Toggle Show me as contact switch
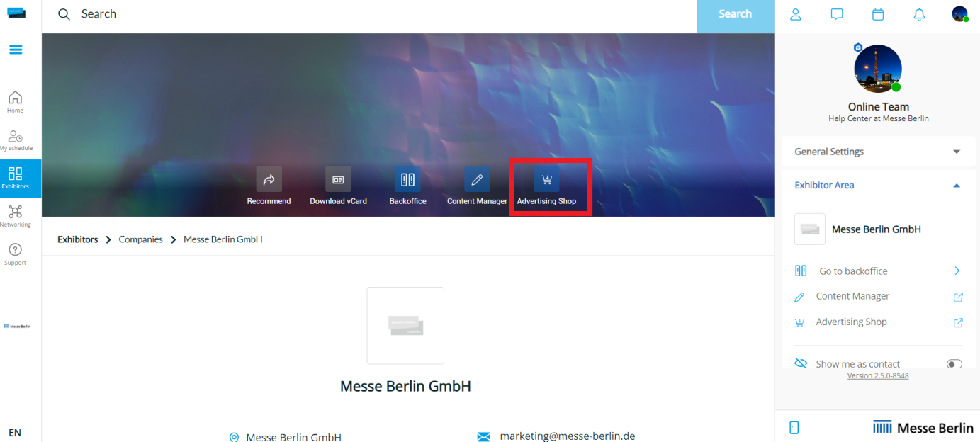The image size is (980, 442). coord(954,364)
